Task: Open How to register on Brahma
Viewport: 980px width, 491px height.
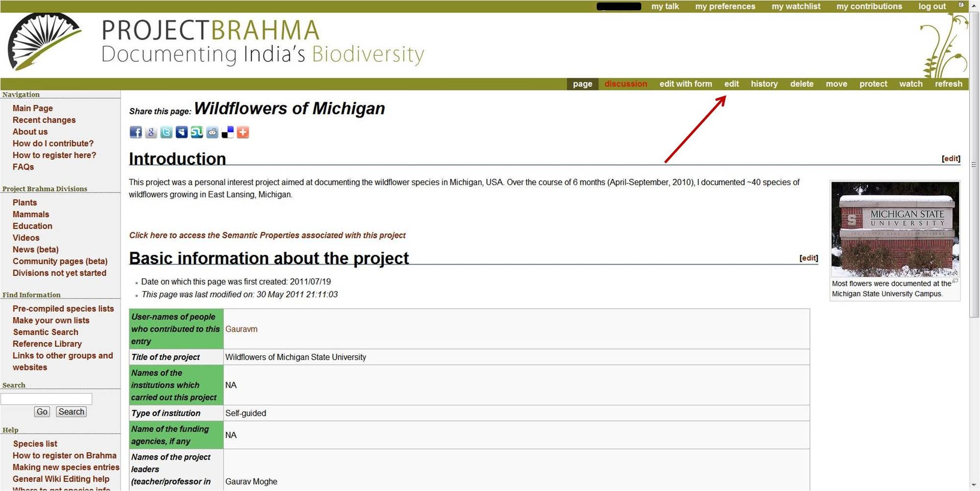Action: (x=65, y=456)
